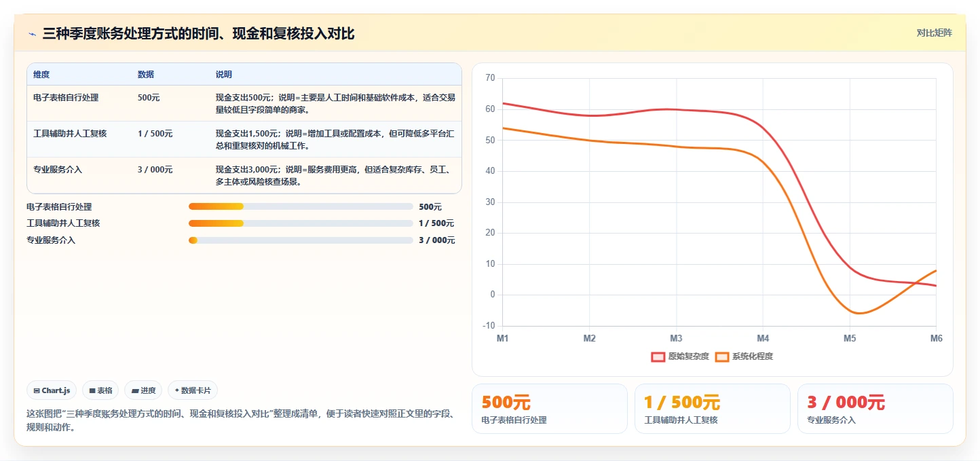This screenshot has height=461, width=980.
Task: Click the 专业服务介入 progress bar
Action: click(301, 240)
